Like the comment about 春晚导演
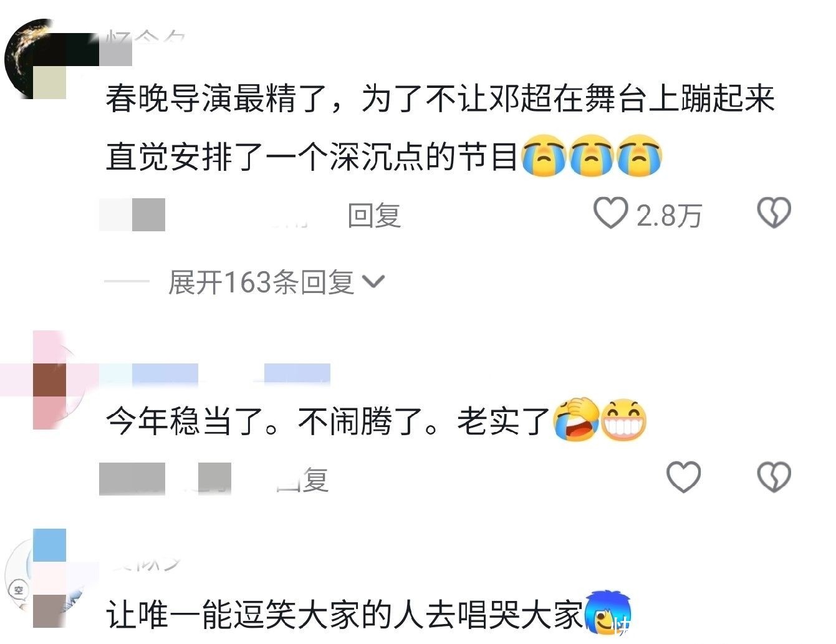The image size is (836, 644). coord(610,213)
